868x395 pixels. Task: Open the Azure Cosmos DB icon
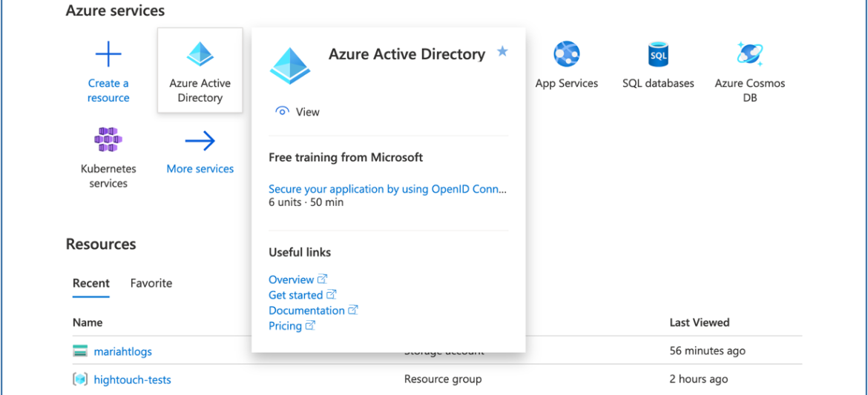[x=750, y=54]
